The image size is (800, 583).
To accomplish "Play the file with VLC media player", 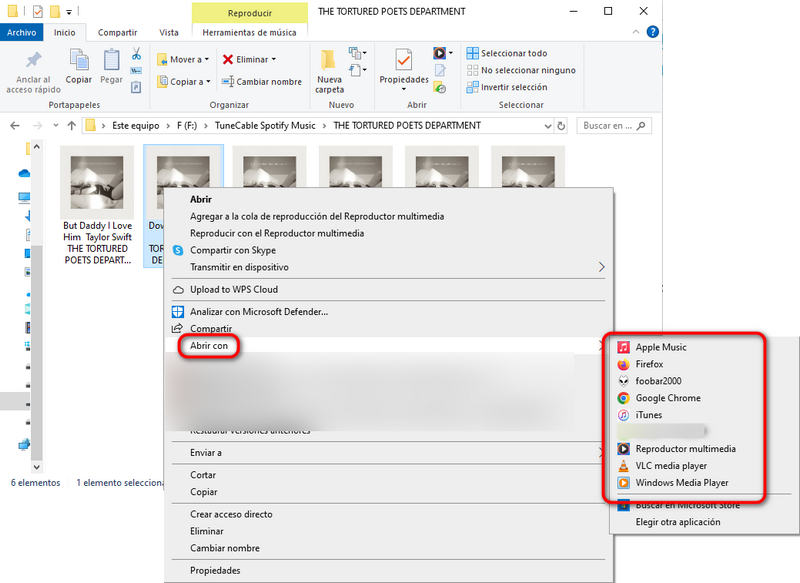I will [670, 466].
